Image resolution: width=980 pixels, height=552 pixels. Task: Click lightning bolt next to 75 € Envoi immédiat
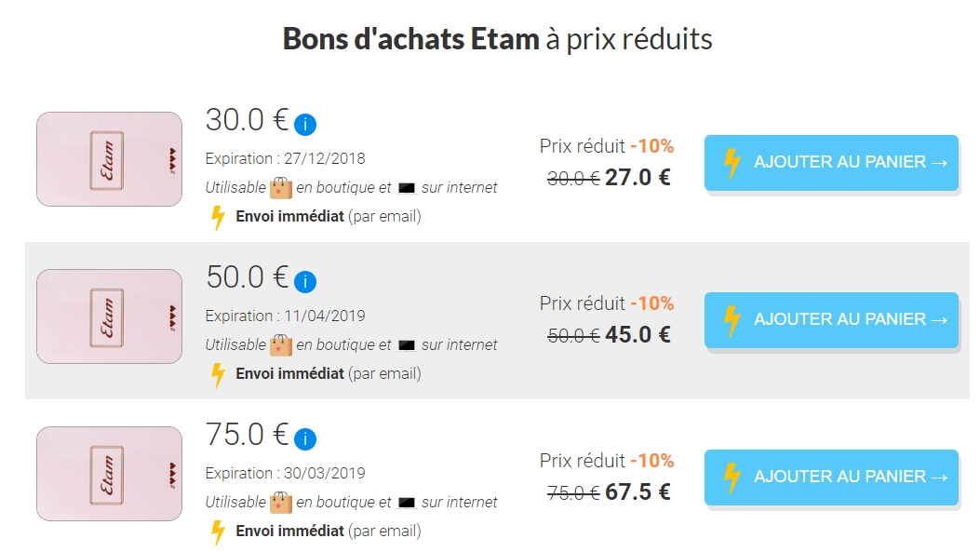coord(218,532)
